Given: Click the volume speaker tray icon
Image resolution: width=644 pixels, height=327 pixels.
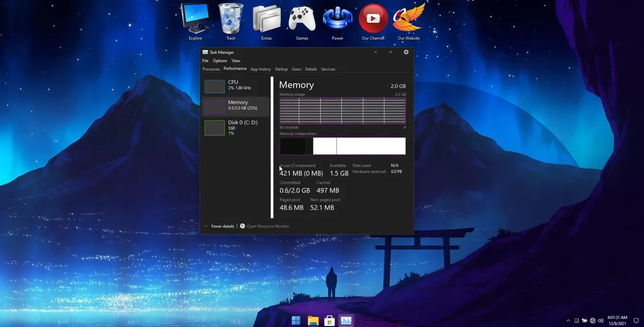Looking at the screenshot, I should (x=601, y=320).
